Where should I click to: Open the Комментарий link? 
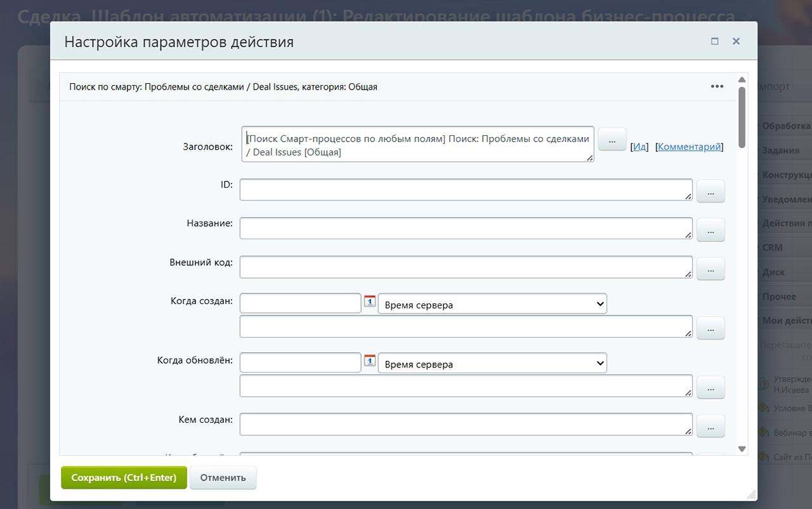click(x=690, y=147)
